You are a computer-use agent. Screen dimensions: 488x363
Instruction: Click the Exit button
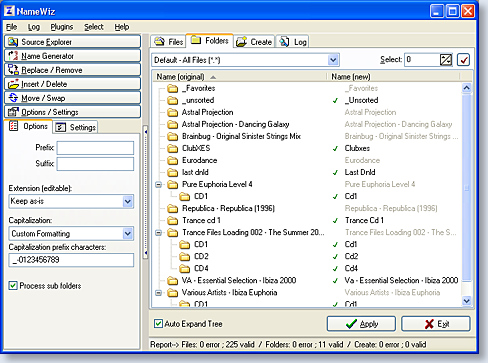pos(436,324)
